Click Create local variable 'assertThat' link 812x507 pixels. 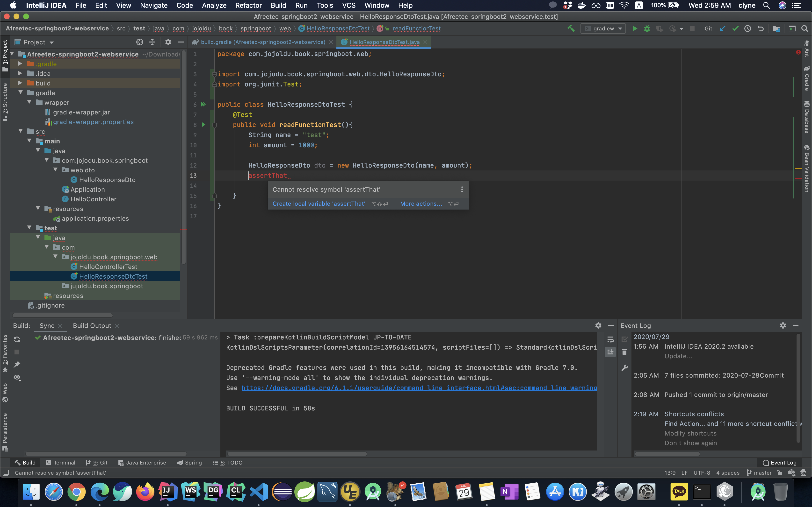[319, 204]
